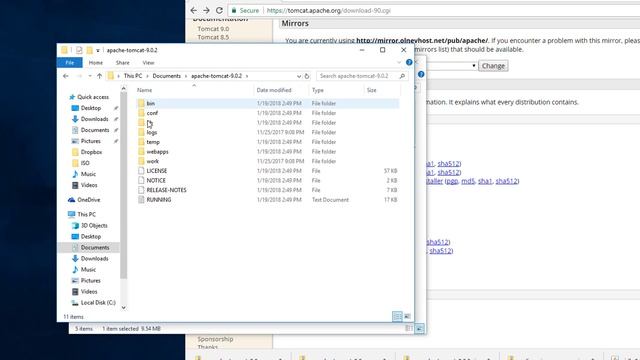Open the Home ribbon tab
Image resolution: width=640 pixels, height=360 pixels.
pyautogui.click(x=96, y=62)
